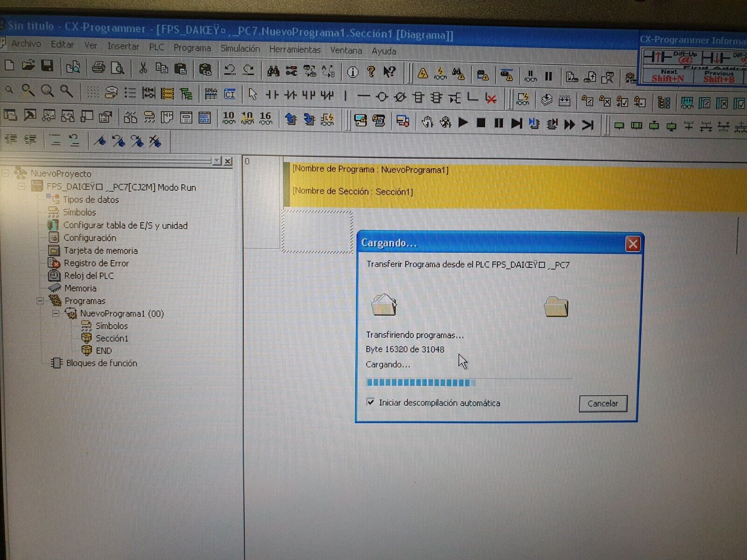Screen dimensions: 747x560
Task: Click the Save diskette icon
Action: click(x=47, y=66)
